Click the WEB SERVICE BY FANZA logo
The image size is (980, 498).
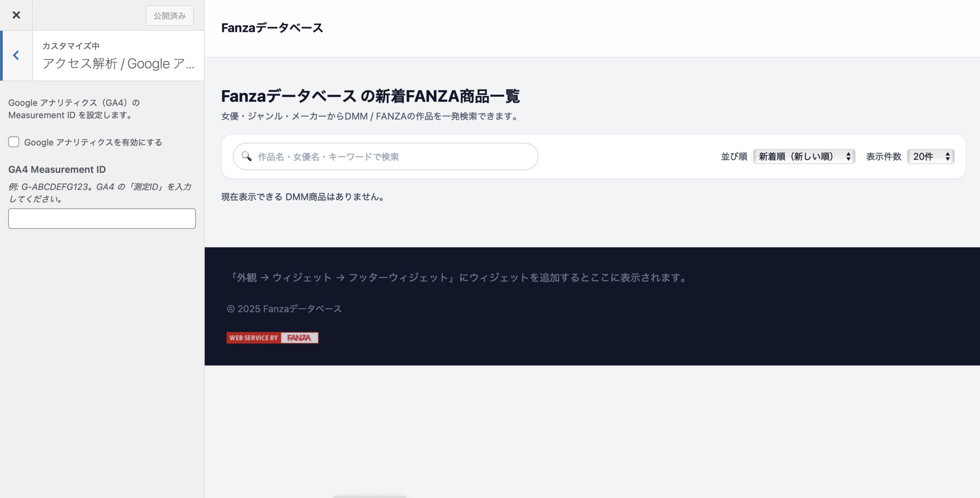pyautogui.click(x=273, y=338)
